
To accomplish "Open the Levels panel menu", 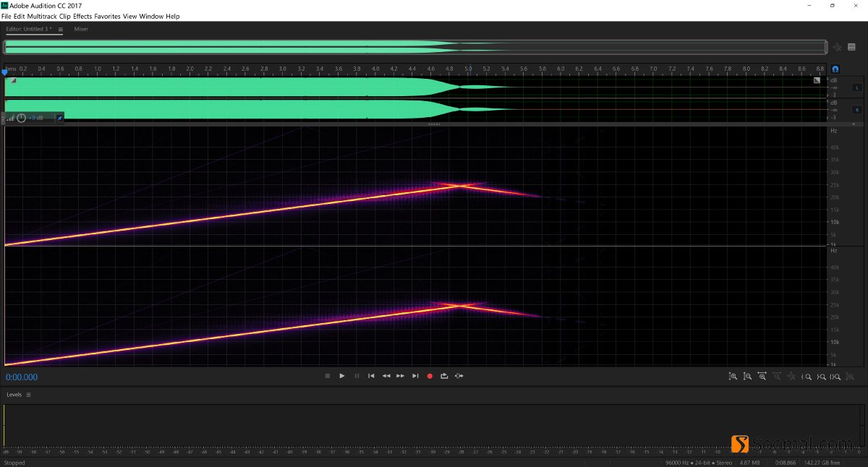I will pos(27,395).
